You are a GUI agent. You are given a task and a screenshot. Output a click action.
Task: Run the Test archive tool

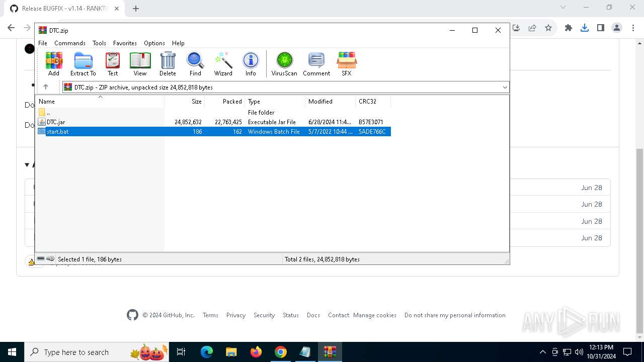(113, 64)
